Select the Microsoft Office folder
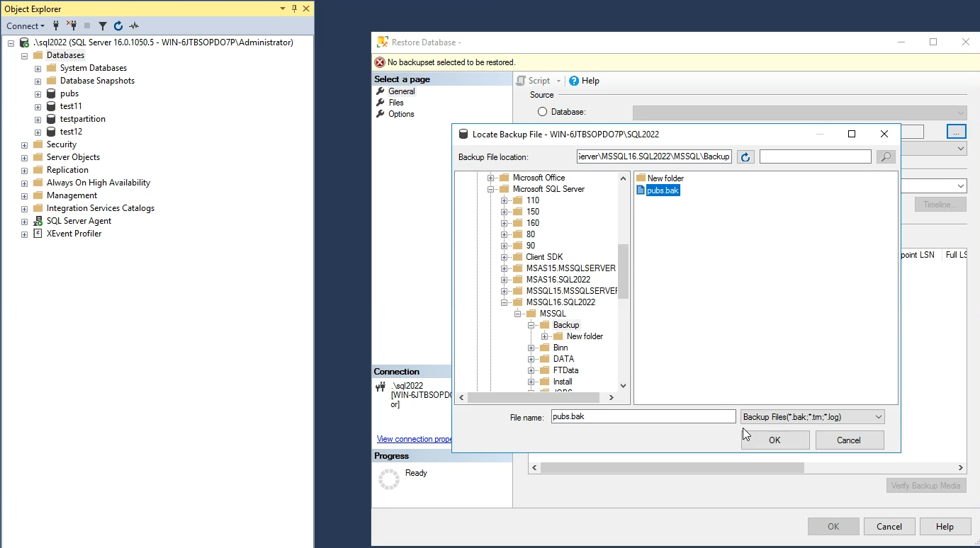 (539, 178)
